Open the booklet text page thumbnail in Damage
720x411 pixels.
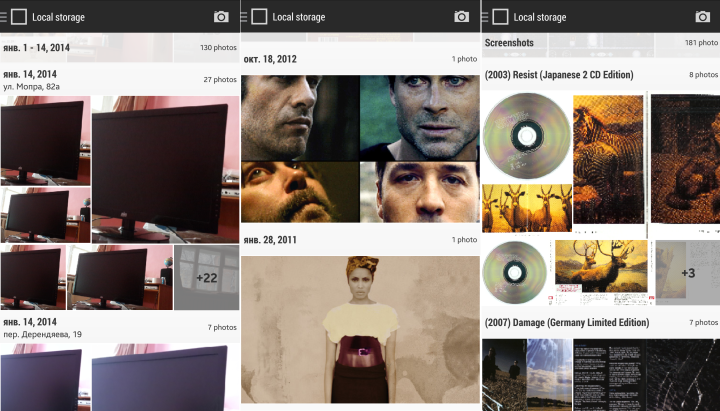(609, 375)
